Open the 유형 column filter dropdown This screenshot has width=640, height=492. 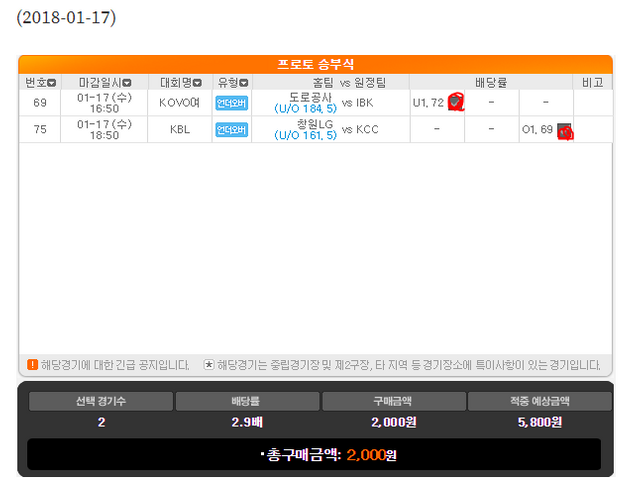pos(244,83)
